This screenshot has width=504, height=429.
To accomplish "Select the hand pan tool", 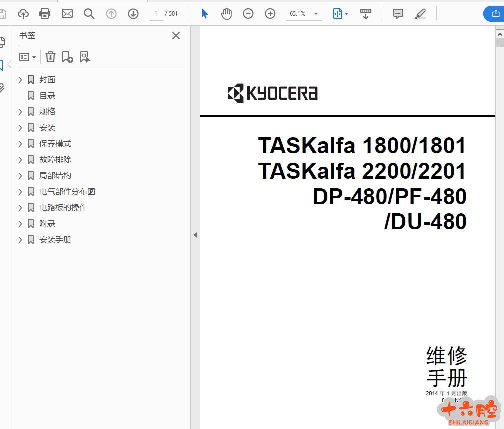I will [226, 14].
